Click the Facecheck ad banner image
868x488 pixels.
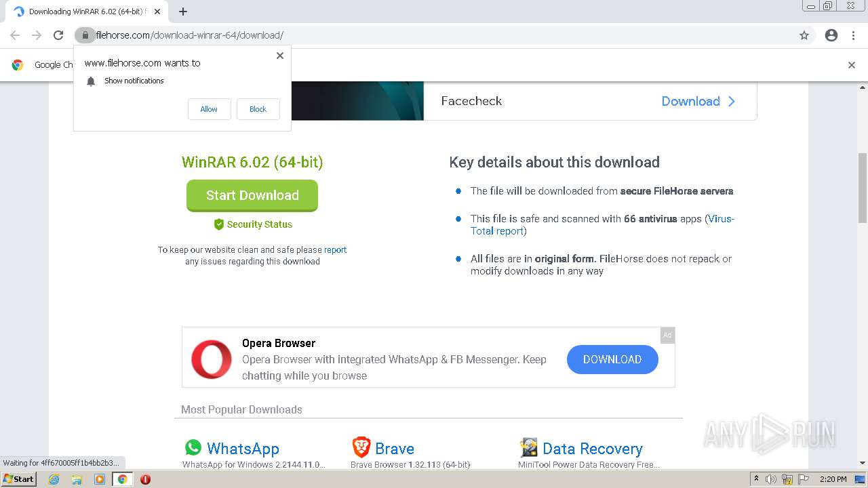point(357,101)
